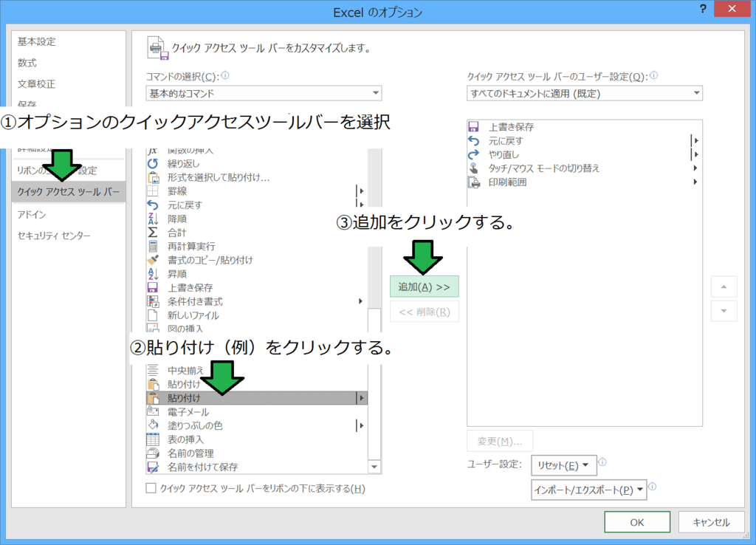Click the 元に戻す icon in command list
The width and height of the screenshot is (756, 545).
pos(153,205)
